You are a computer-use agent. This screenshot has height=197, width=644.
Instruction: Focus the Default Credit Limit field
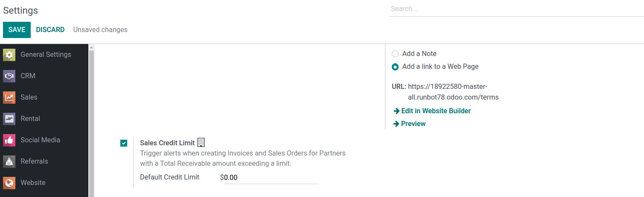tap(271, 177)
